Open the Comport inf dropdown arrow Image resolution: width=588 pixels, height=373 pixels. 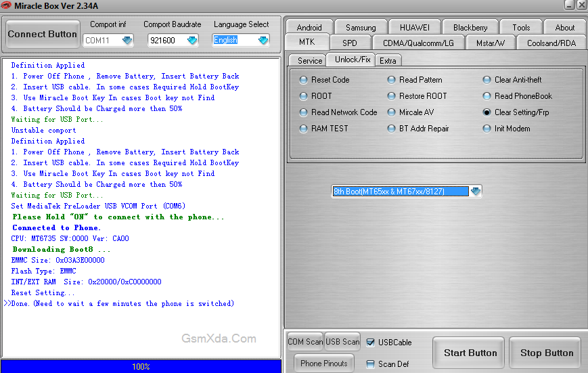pyautogui.click(x=127, y=40)
